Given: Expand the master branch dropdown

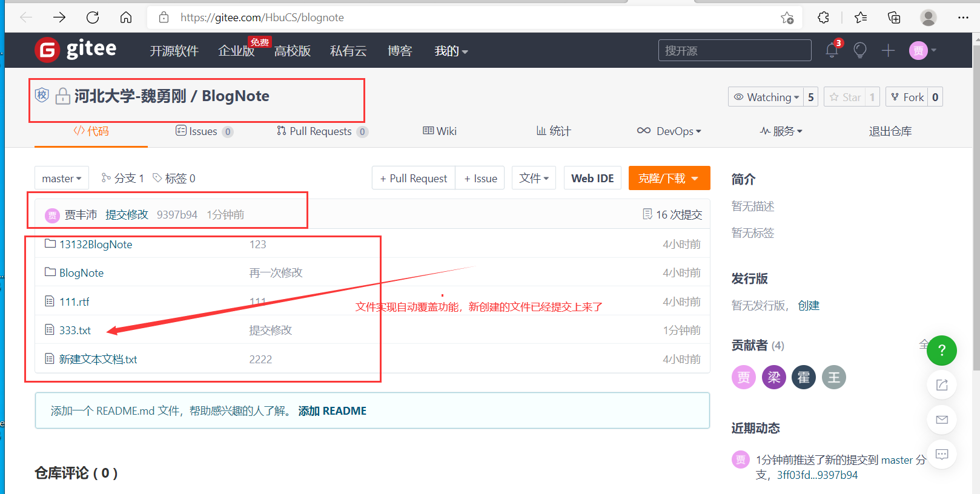Looking at the screenshot, I should [62, 178].
